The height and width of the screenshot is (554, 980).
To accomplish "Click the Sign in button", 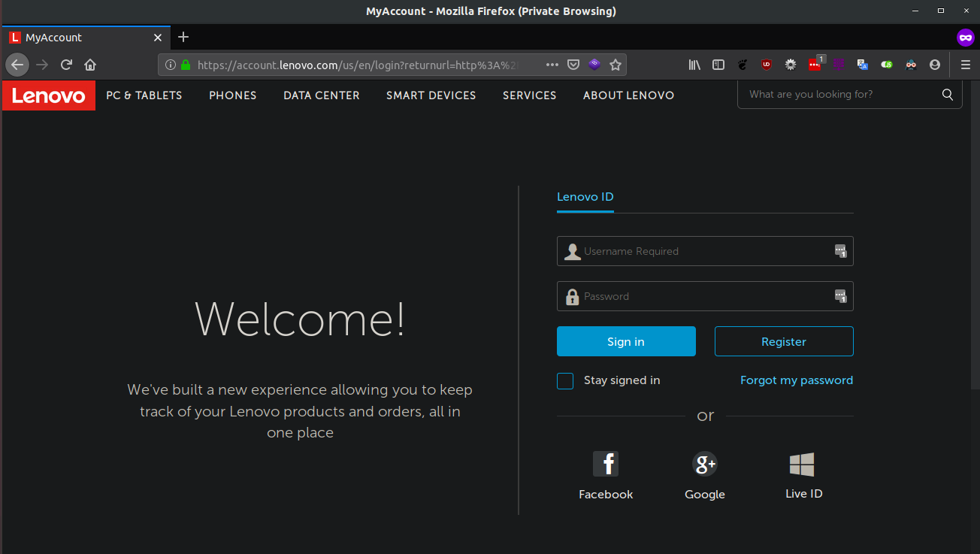I will pos(626,341).
